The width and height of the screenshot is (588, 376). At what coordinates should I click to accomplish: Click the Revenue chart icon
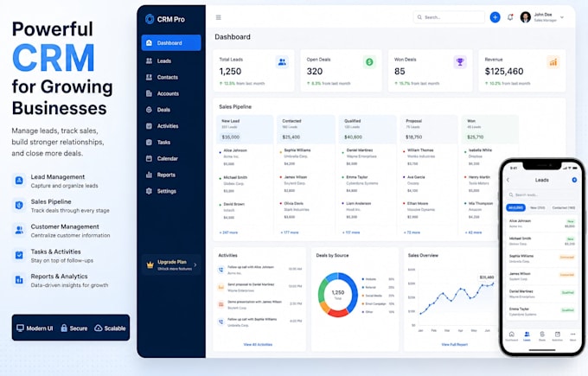tap(553, 62)
